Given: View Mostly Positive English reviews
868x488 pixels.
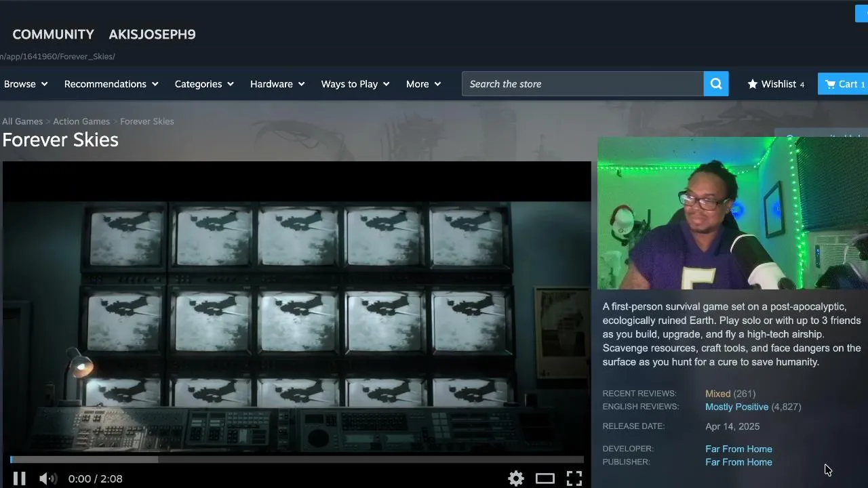Looking at the screenshot, I should (736, 407).
